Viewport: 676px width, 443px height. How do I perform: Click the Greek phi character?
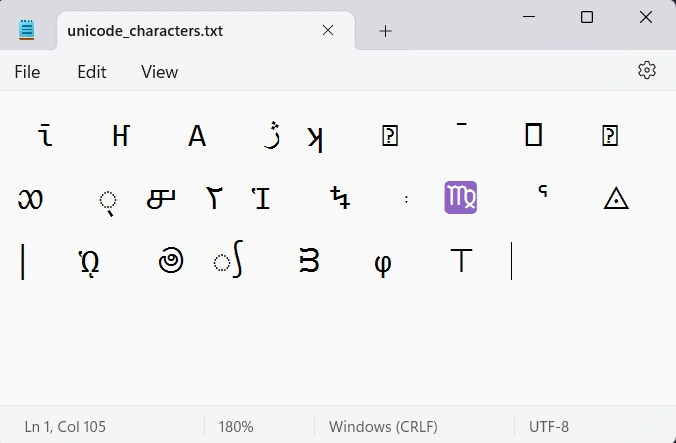click(383, 263)
